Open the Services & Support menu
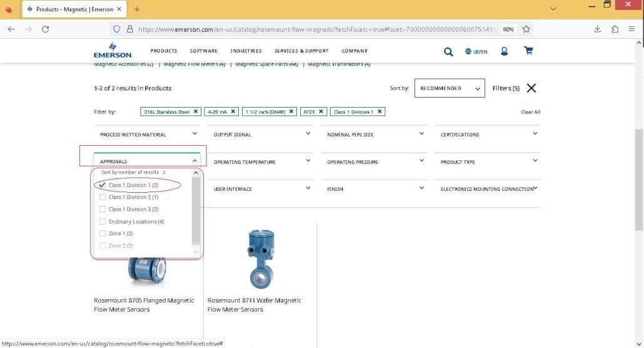Image resolution: width=644 pixels, height=348 pixels. coord(301,51)
